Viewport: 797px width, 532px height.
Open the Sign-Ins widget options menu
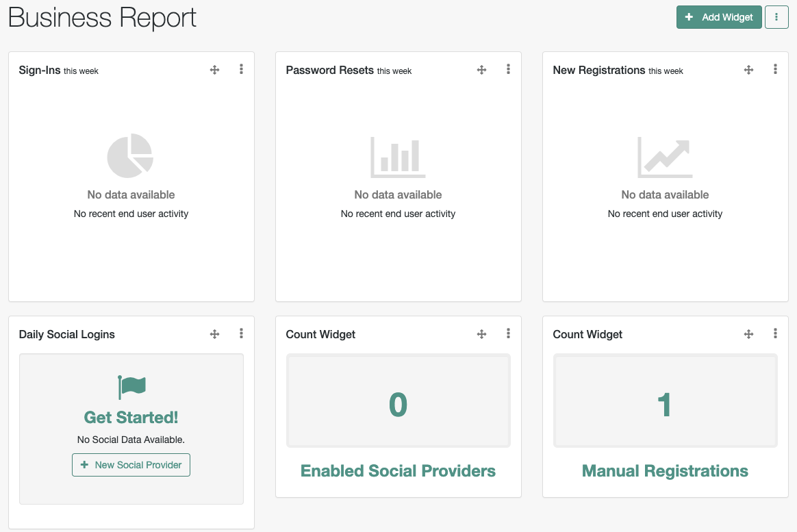pyautogui.click(x=241, y=69)
